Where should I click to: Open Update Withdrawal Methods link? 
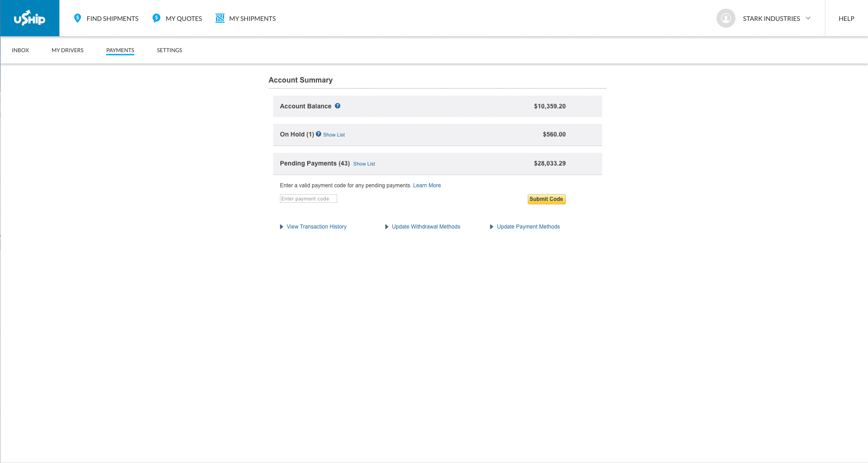click(x=426, y=227)
